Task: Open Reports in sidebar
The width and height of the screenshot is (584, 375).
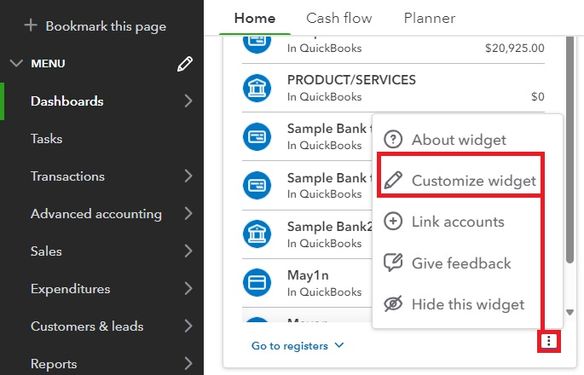Action: coord(54,364)
